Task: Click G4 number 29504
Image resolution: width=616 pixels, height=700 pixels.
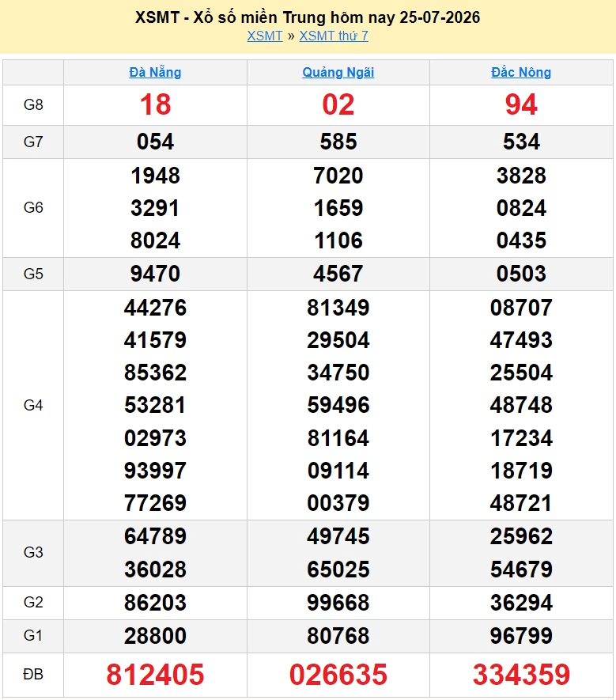Action: [x=338, y=340]
